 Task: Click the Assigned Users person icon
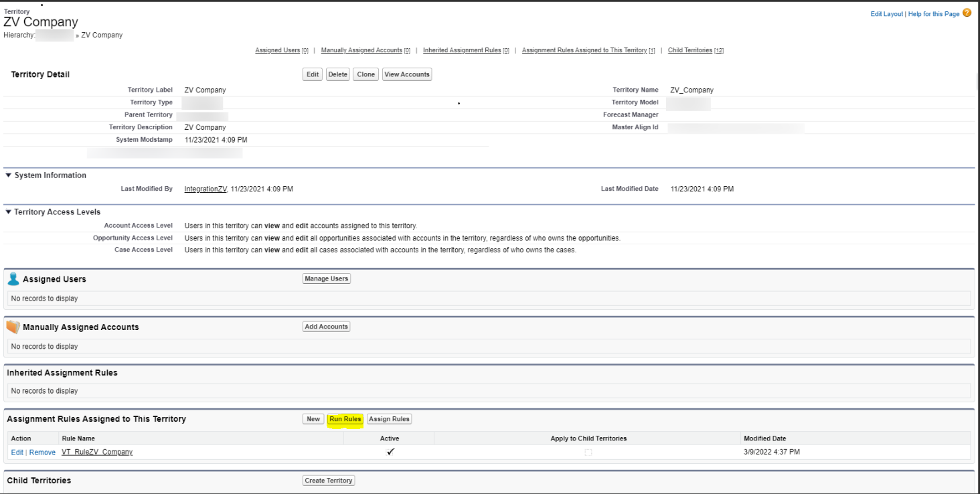(x=13, y=279)
